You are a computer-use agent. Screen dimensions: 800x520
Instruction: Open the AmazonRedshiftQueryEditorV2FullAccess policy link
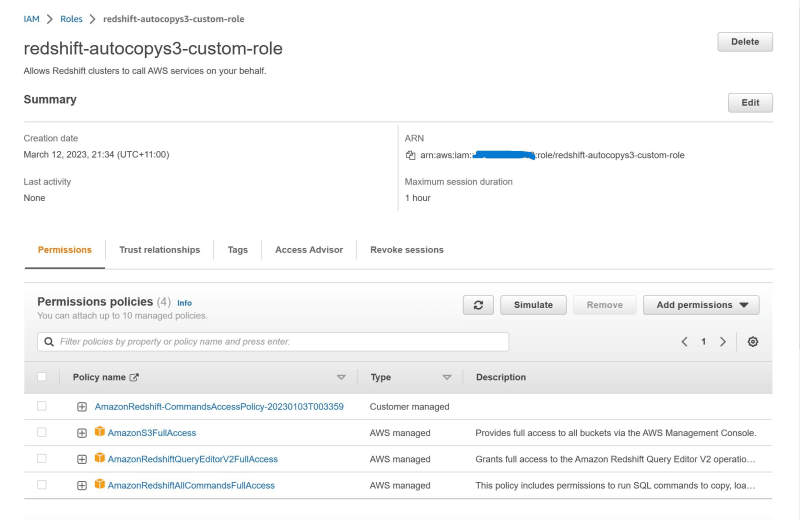(x=192, y=459)
